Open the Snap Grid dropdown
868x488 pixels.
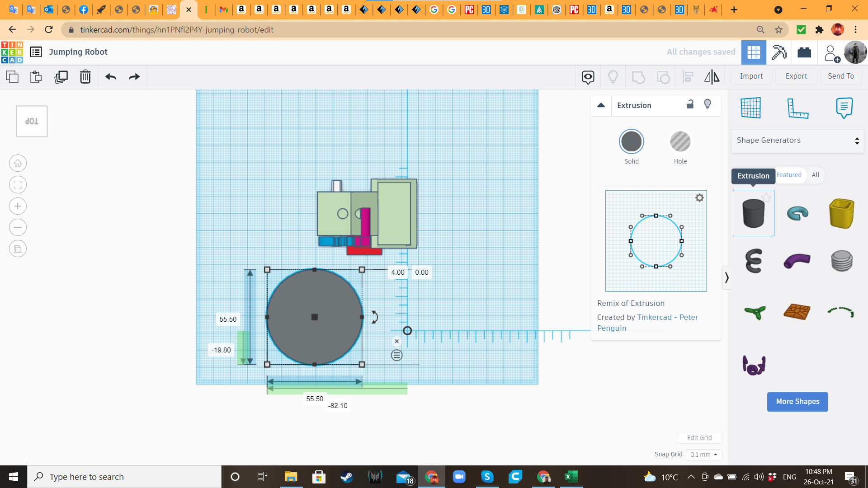[703, 455]
